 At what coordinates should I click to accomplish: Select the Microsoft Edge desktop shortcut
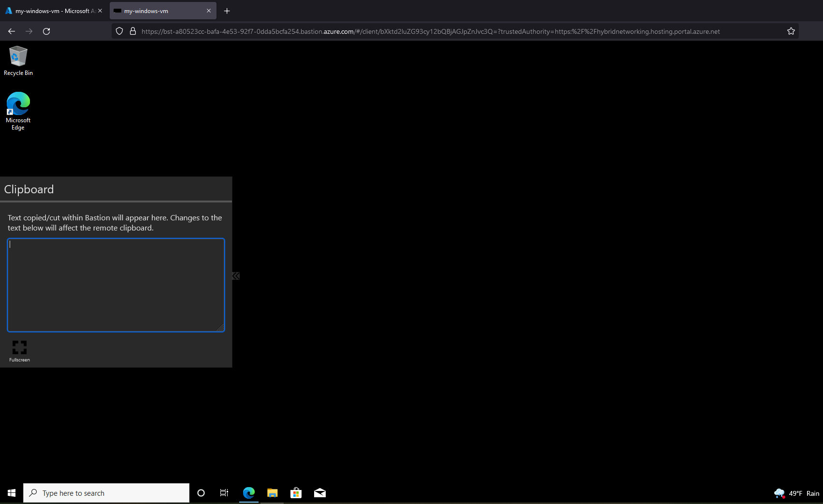tap(18, 111)
